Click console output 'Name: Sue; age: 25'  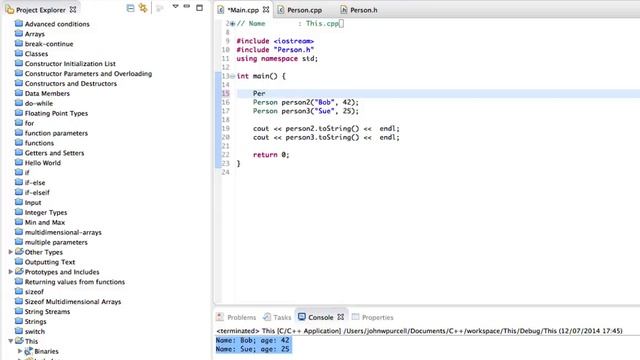point(253,349)
